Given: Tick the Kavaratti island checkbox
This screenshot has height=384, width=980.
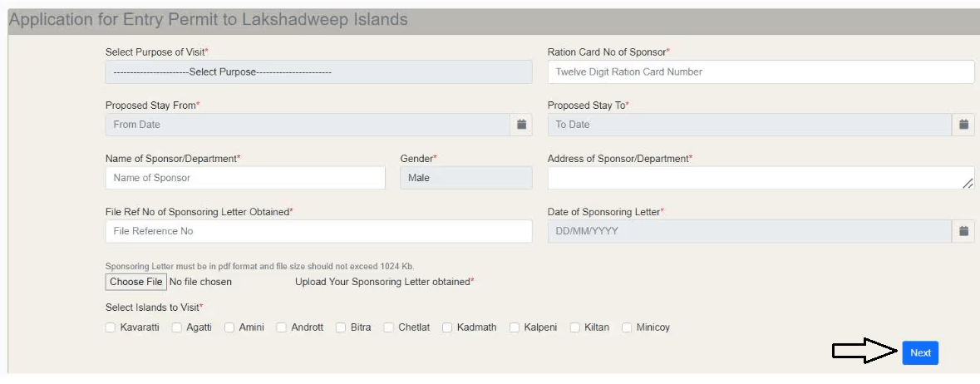Looking at the screenshot, I should tap(111, 327).
